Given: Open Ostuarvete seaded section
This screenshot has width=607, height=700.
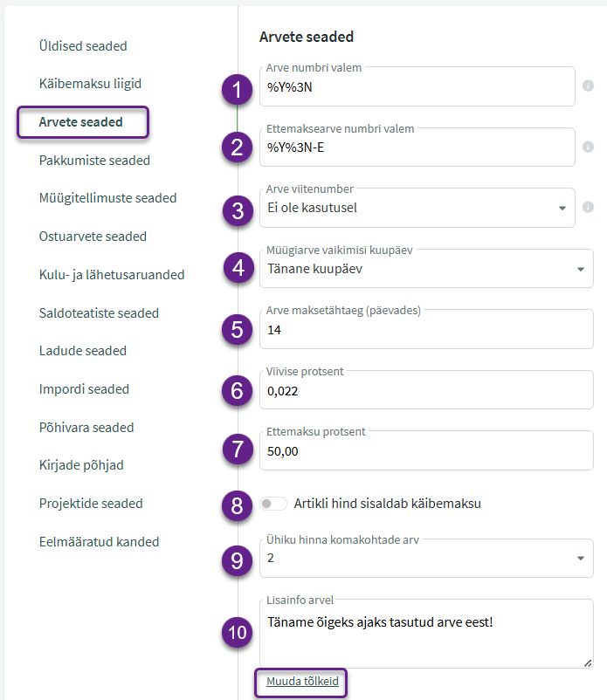Looking at the screenshot, I should [93, 237].
